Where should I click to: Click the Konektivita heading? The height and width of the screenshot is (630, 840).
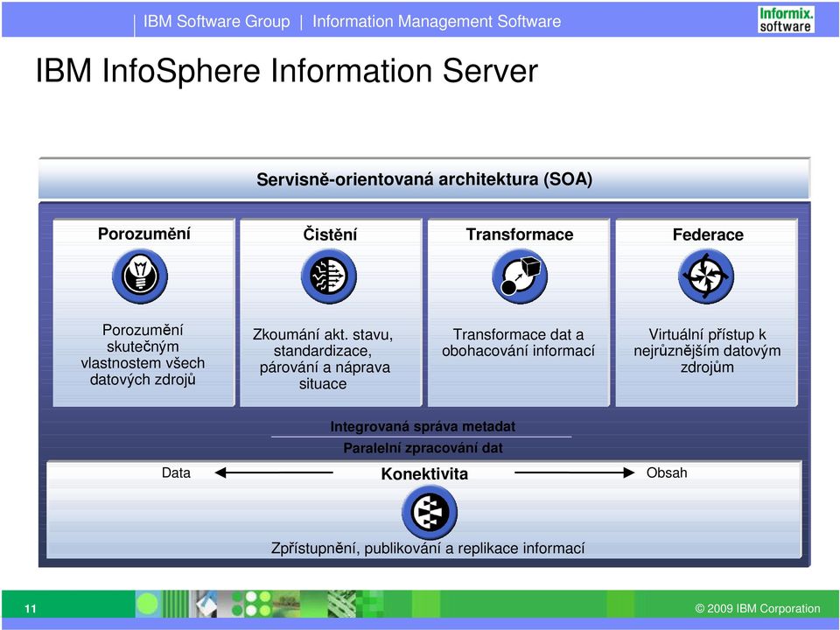pyautogui.click(x=424, y=473)
